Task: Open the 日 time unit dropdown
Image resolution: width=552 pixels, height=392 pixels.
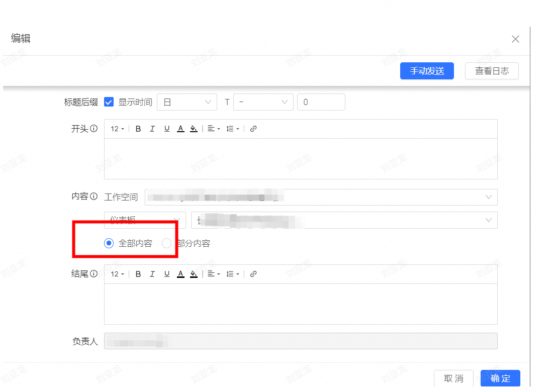Action: [x=187, y=102]
